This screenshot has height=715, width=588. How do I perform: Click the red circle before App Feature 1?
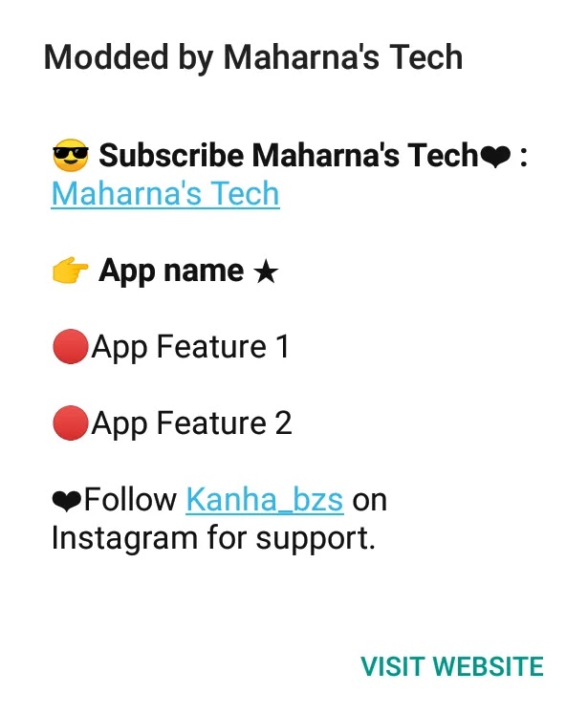click(x=70, y=347)
